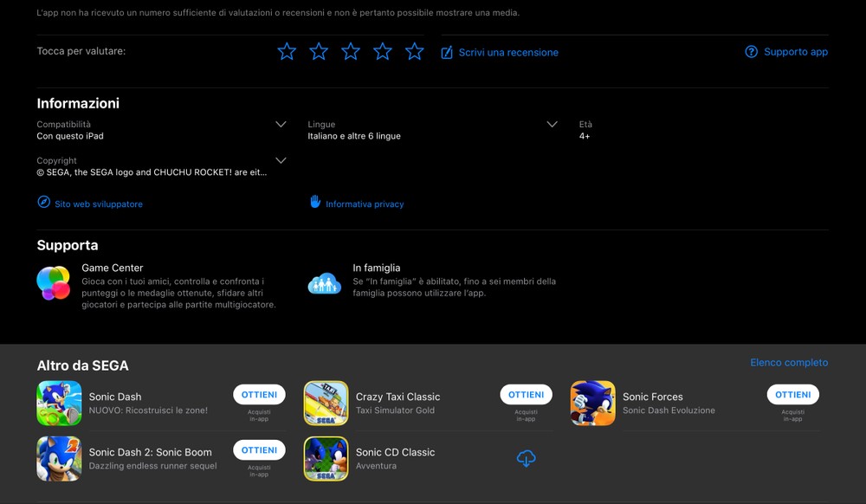
Task: Open Sonic Dash app icon
Action: click(59, 404)
